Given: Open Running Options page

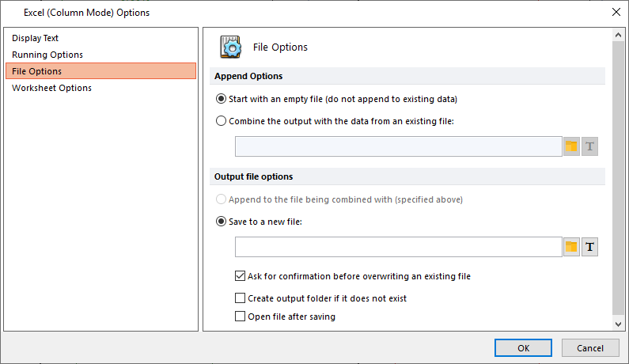Looking at the screenshot, I should point(100,55).
